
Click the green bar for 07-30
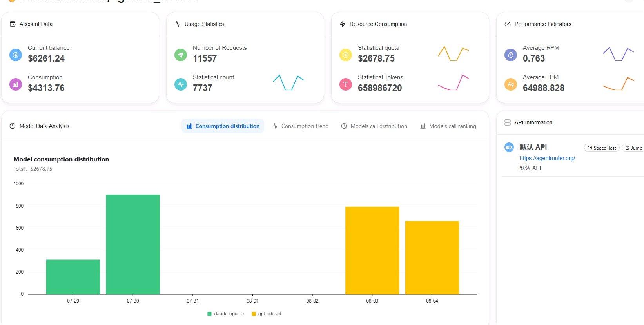pyautogui.click(x=133, y=245)
